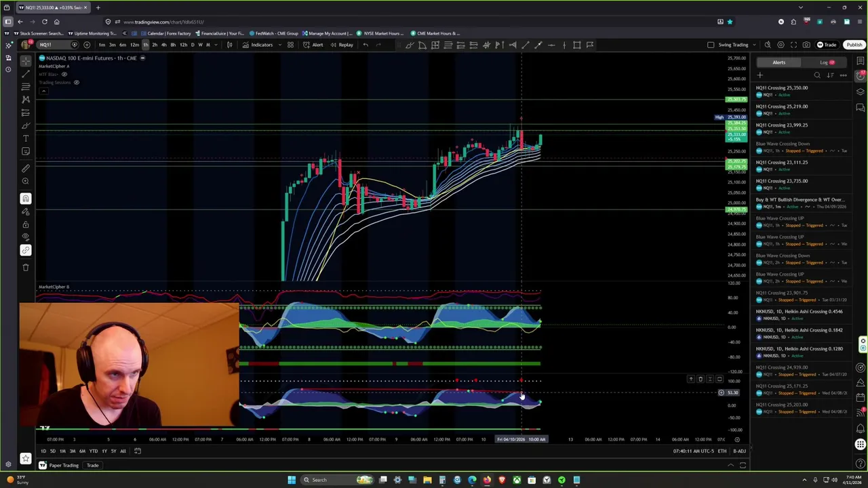Toggle MTF Bias indicator visibility
This screenshot has width=868, height=488.
(64, 75)
